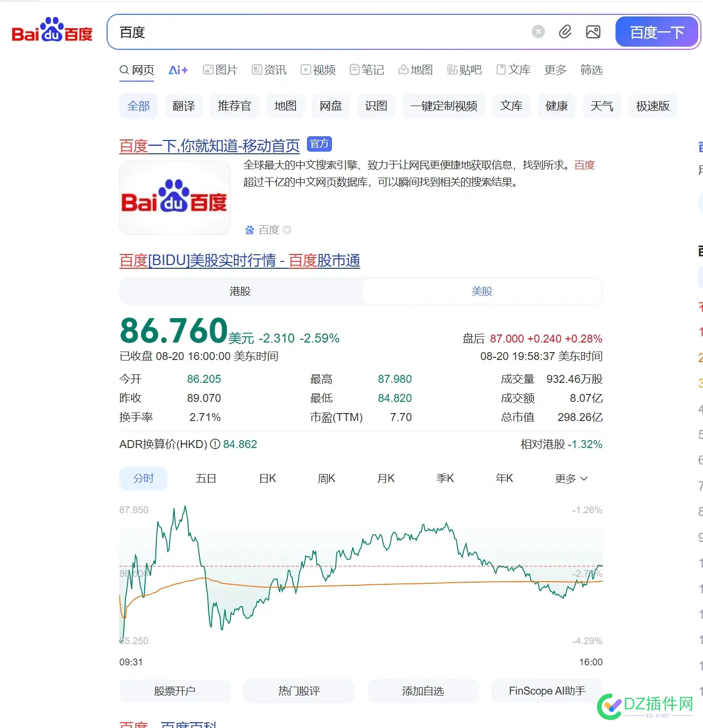Click on the intraday price chart
This screenshot has width=703, height=728.
(361, 575)
